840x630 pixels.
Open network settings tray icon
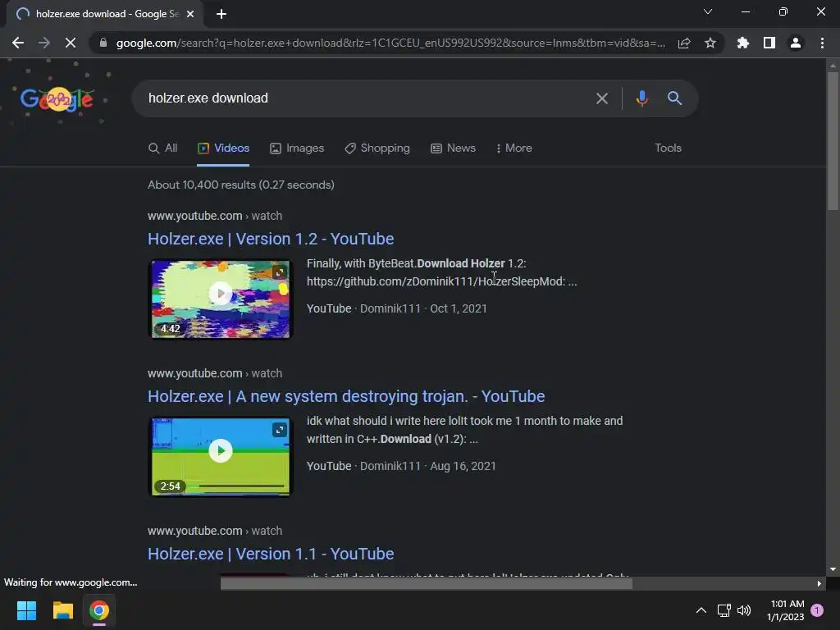pyautogui.click(x=724, y=610)
